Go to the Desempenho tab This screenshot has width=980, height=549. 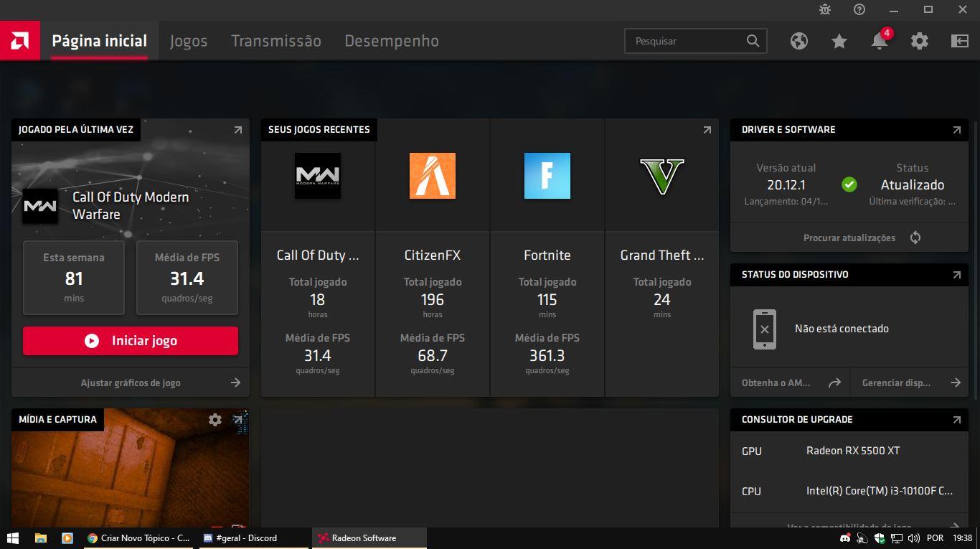[x=392, y=41]
